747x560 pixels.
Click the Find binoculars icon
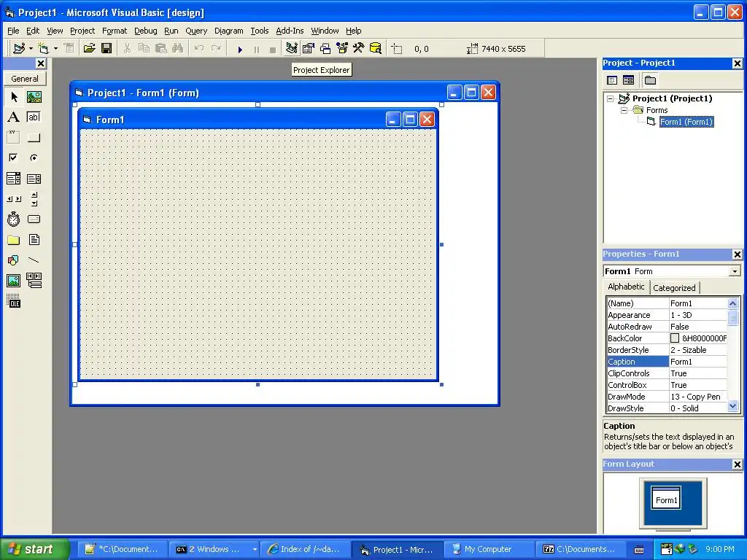[x=178, y=49]
